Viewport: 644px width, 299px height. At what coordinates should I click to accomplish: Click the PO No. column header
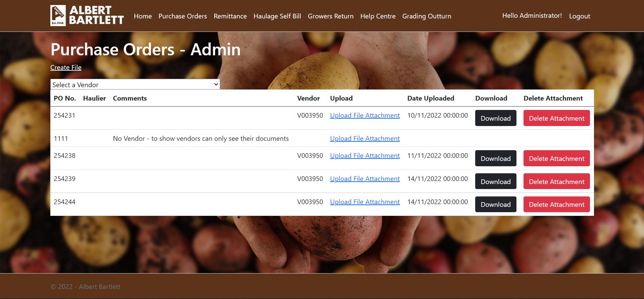(x=65, y=98)
